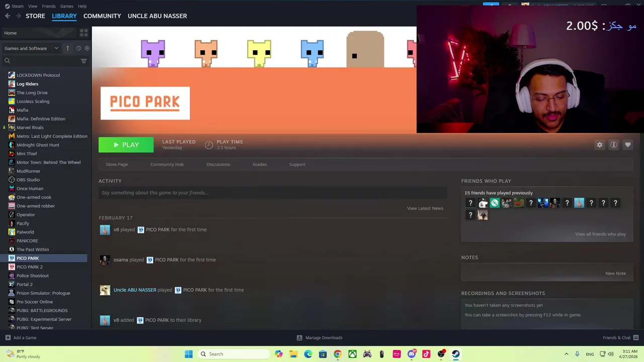Open osama's profile from activity feed

pyautogui.click(x=121, y=260)
